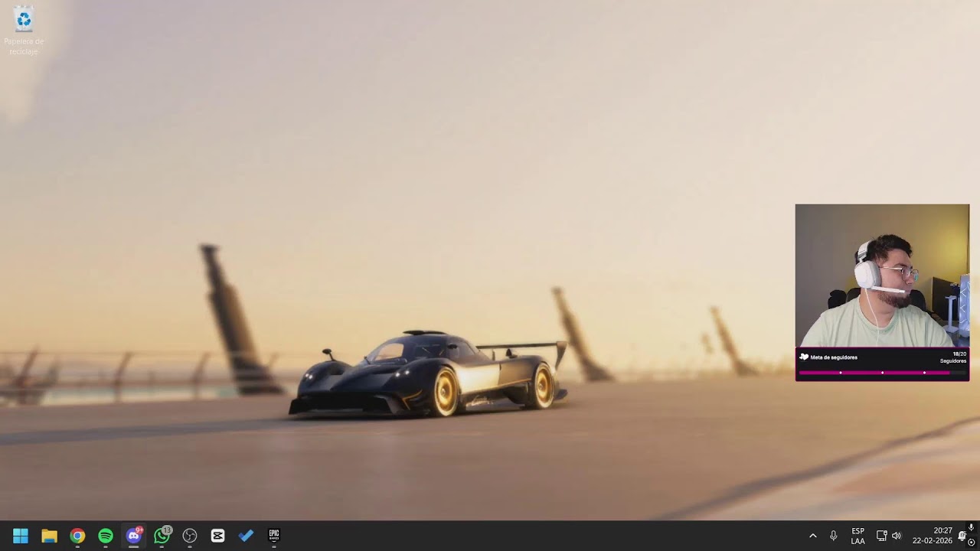
Task: Open Spotify from the taskbar
Action: 106,536
